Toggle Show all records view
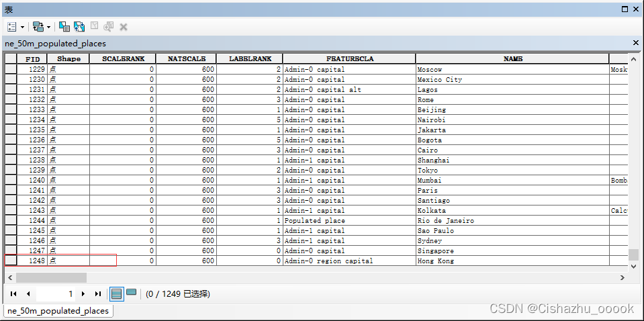The image size is (644, 321). tap(117, 293)
